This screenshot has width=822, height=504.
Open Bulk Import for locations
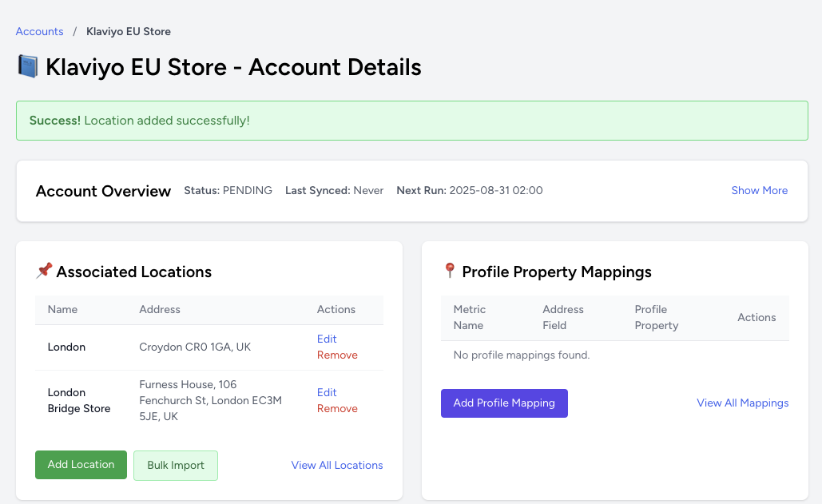(x=176, y=466)
